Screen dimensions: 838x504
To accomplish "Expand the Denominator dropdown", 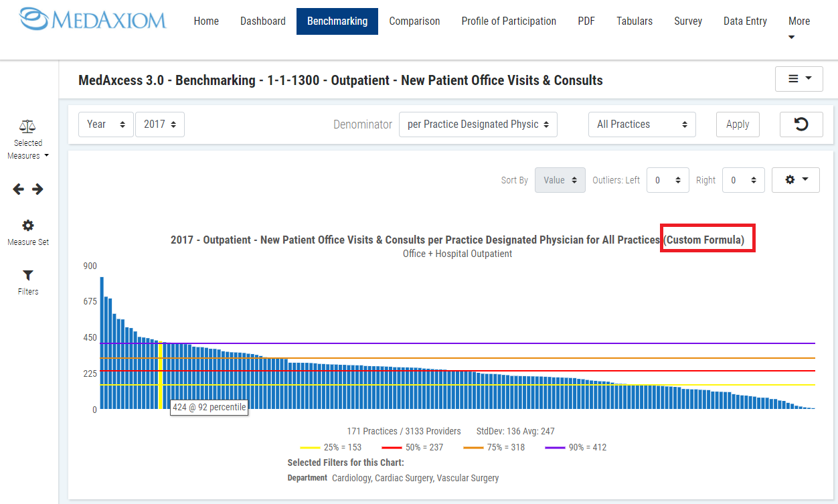I will pyautogui.click(x=478, y=124).
